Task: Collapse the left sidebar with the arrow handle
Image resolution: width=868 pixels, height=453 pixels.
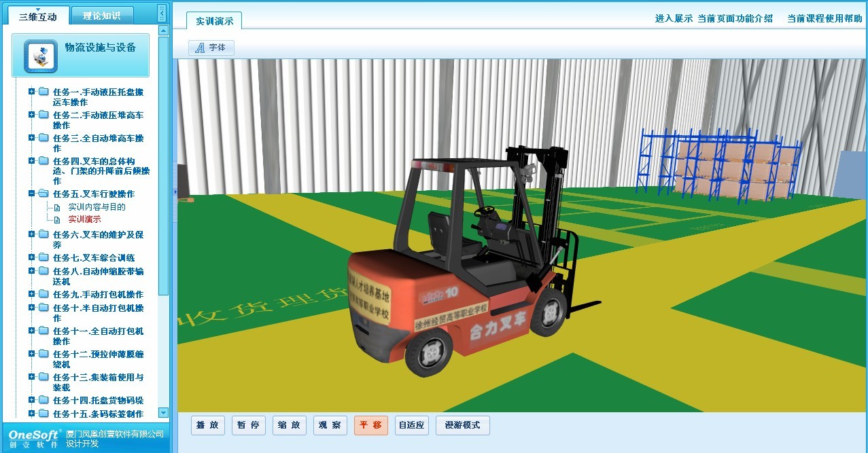Action: tap(161, 13)
